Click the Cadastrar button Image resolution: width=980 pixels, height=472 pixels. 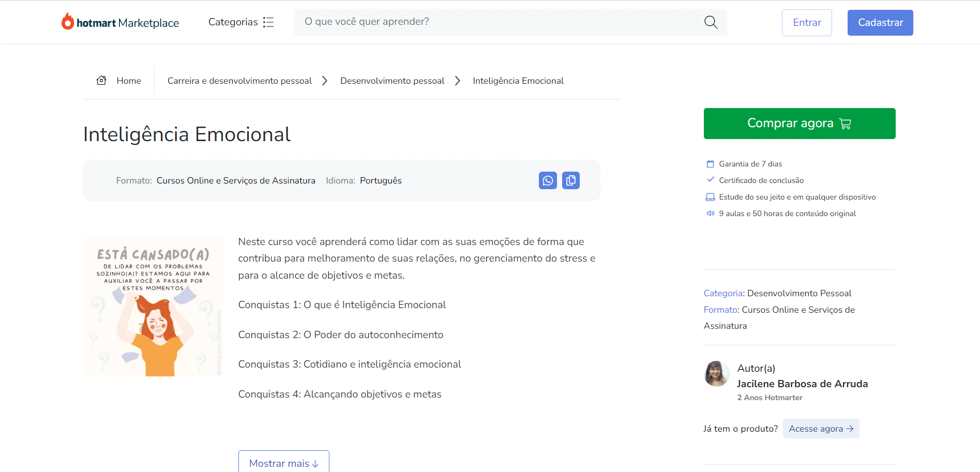click(880, 23)
